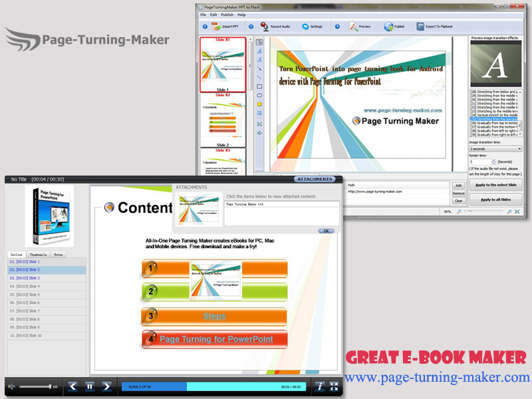
Task: Click OK in the Attachments popup
Action: (x=326, y=231)
